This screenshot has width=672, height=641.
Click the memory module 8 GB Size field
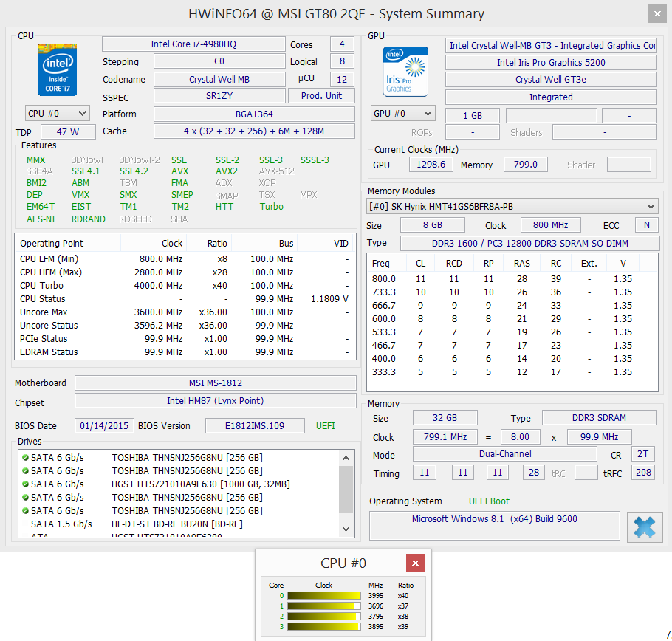433,225
